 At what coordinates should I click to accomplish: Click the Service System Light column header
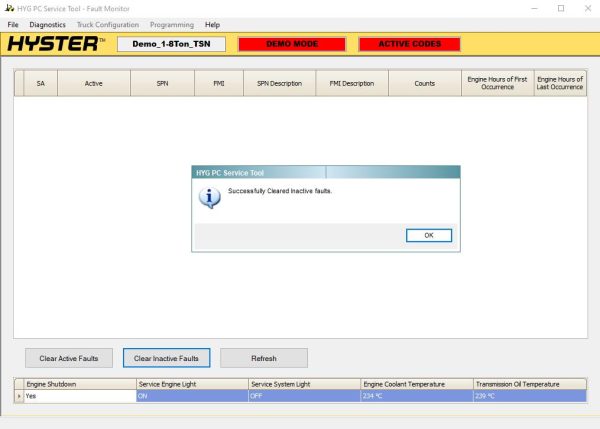tap(305, 384)
